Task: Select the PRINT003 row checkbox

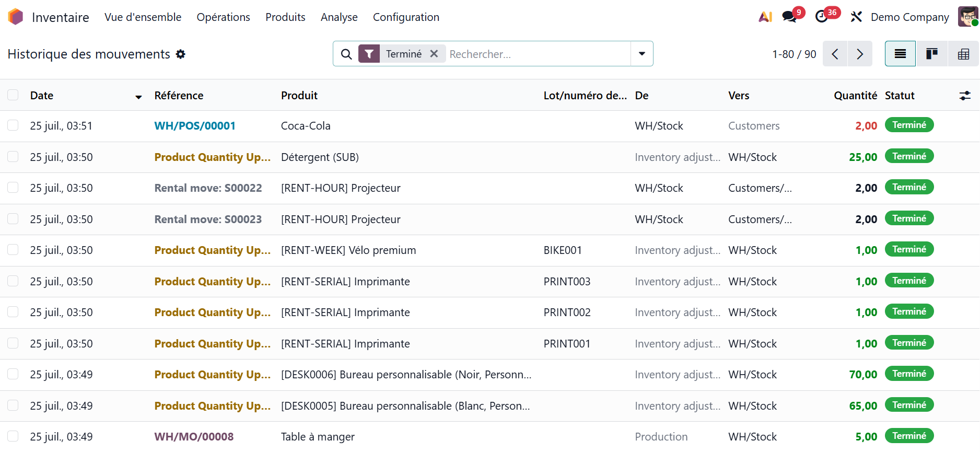Action: coord(13,281)
